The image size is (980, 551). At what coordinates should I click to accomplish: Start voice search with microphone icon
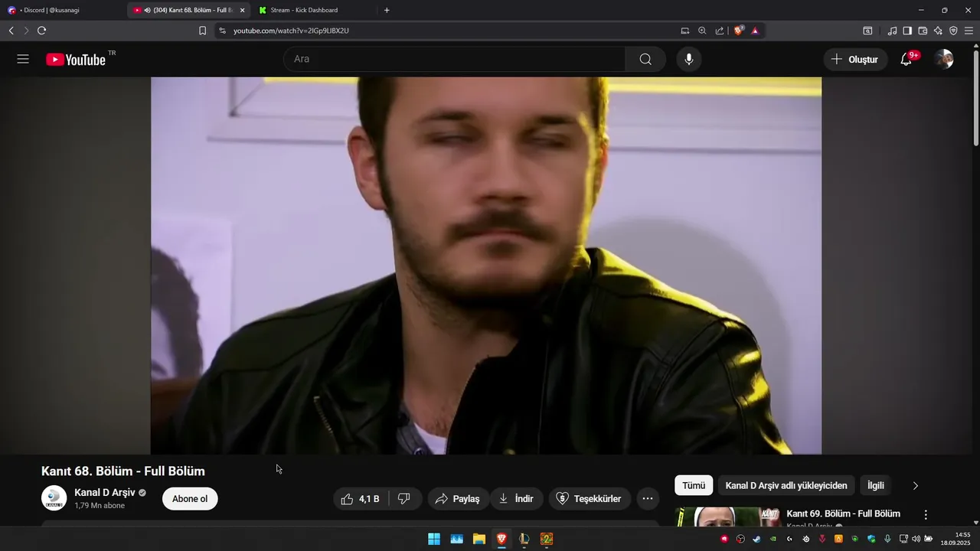pos(689,59)
